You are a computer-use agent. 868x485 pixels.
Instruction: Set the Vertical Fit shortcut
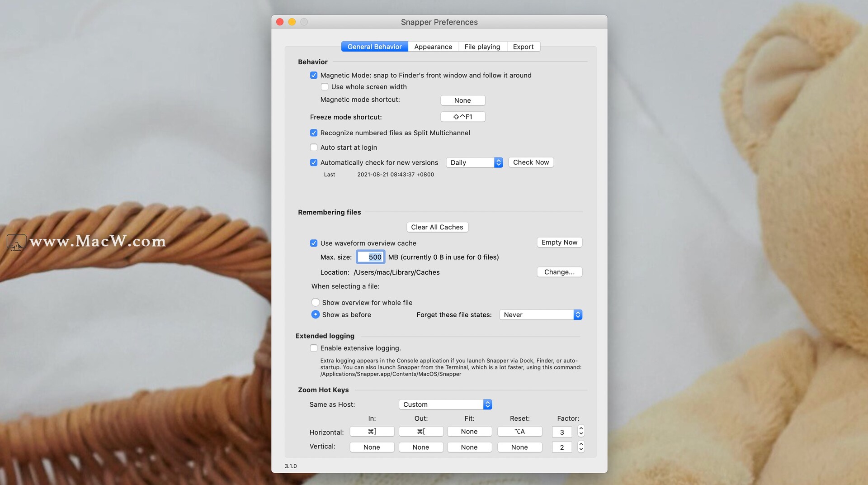tap(469, 447)
